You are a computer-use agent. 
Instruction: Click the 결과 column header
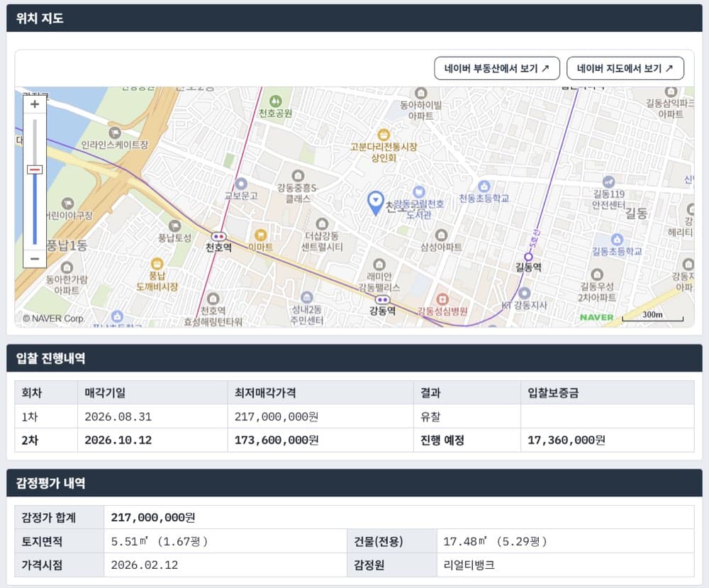pyautogui.click(x=467, y=393)
